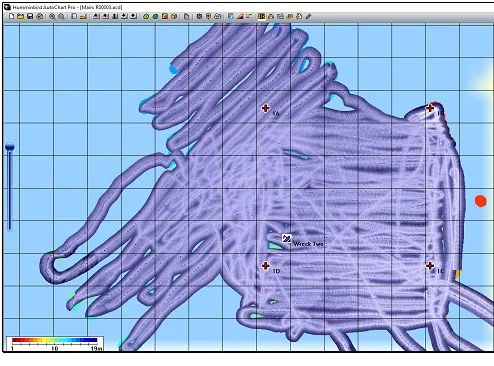Click the yellow shield toolbar icon
Viewport: 494px width, 366px height.
(x=208, y=16)
